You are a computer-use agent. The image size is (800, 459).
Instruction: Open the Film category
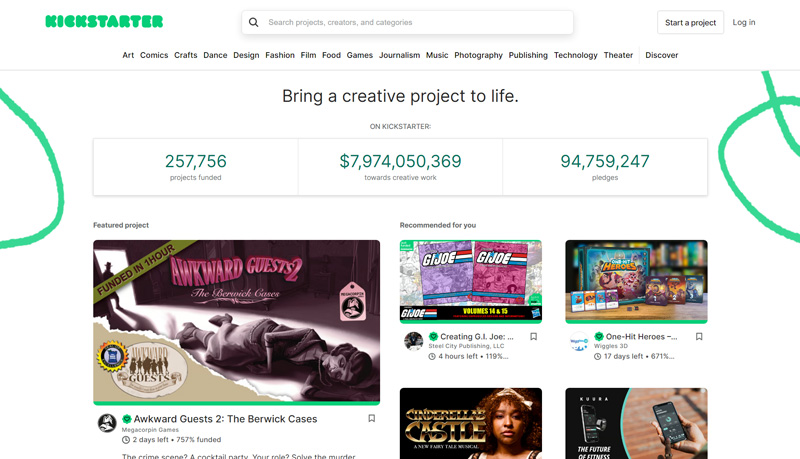tap(308, 55)
